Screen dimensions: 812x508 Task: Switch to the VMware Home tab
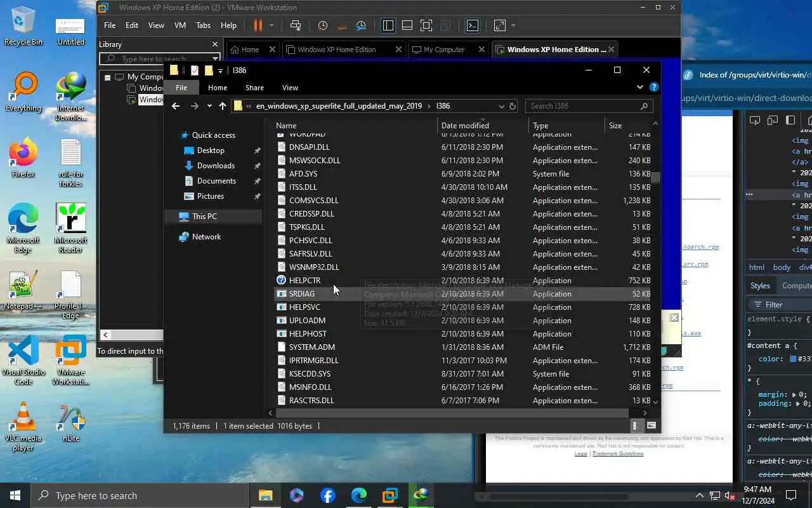(x=250, y=50)
